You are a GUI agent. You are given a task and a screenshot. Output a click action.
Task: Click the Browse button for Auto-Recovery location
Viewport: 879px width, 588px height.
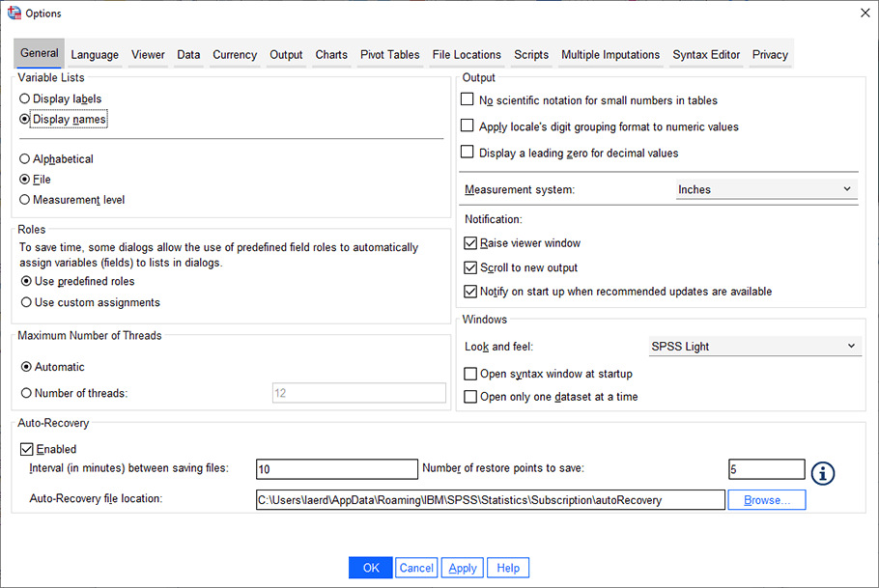coord(767,499)
